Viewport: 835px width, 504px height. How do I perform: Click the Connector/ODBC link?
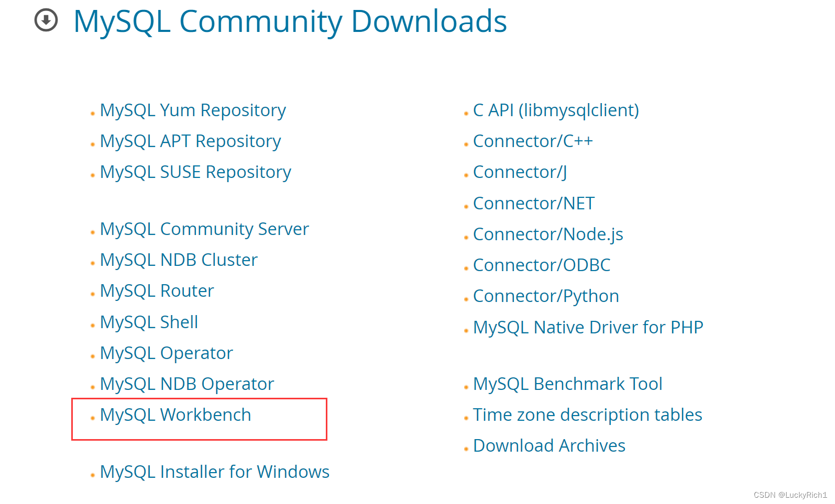pos(542,265)
